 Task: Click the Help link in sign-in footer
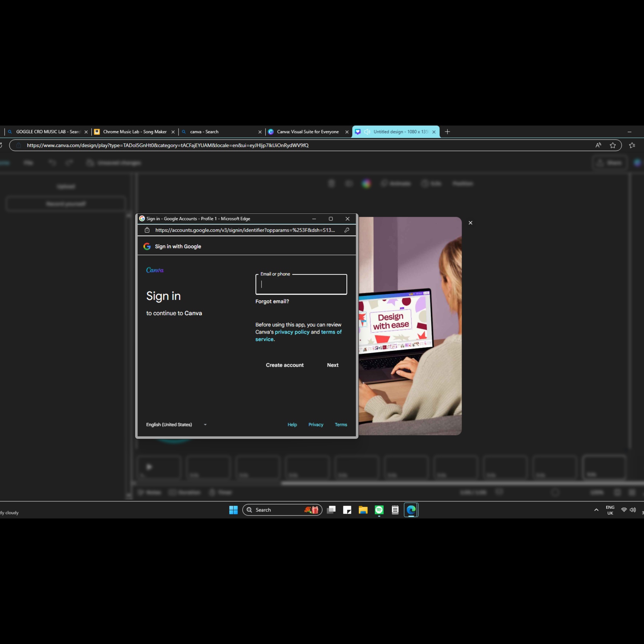[292, 425]
